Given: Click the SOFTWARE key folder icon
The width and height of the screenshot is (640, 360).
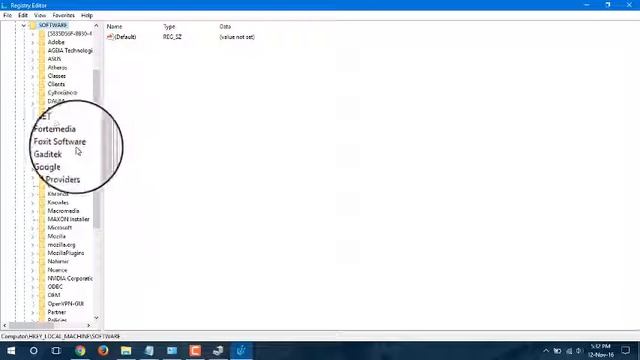Looking at the screenshot, I should coord(33,25).
